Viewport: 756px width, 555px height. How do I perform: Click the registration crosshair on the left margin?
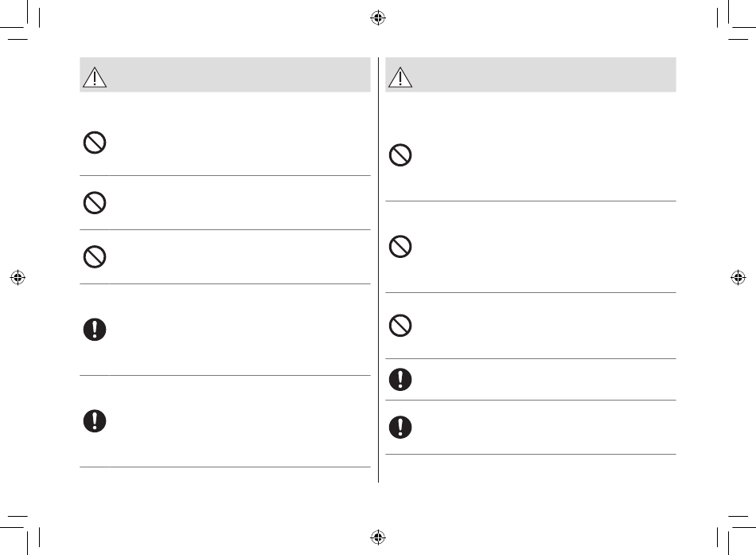click(18, 277)
